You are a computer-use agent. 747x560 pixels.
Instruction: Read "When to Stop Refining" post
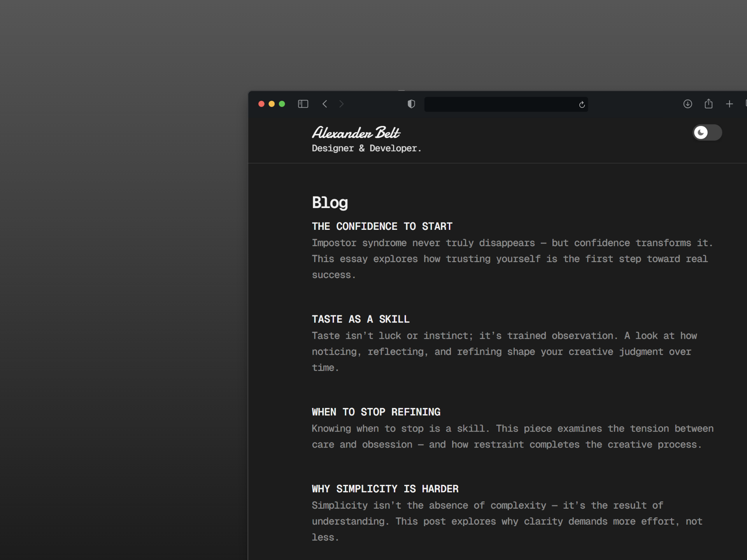(x=376, y=412)
